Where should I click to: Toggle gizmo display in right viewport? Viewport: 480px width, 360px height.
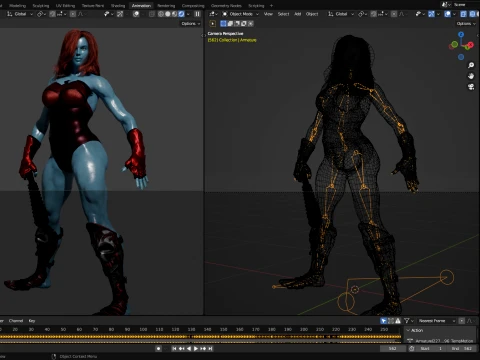(431, 14)
